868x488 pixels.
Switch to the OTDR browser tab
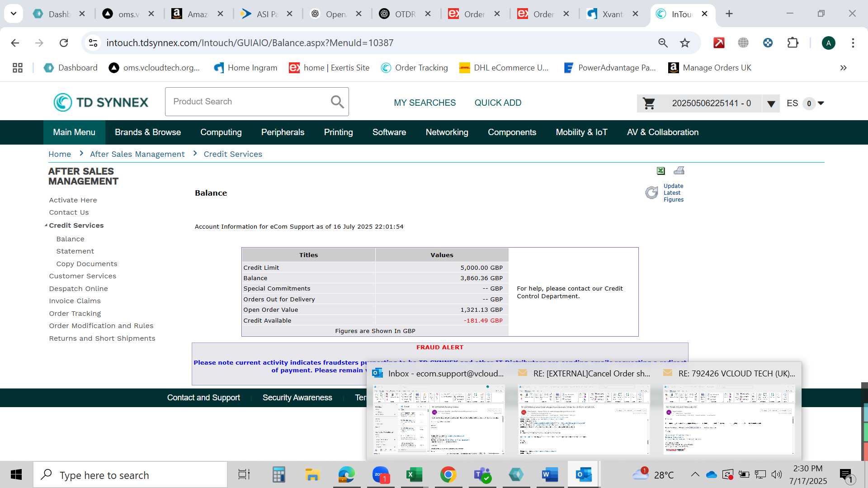point(405,14)
